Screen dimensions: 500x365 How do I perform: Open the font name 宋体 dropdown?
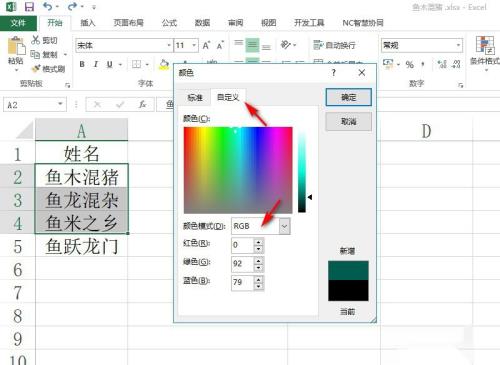click(169, 45)
